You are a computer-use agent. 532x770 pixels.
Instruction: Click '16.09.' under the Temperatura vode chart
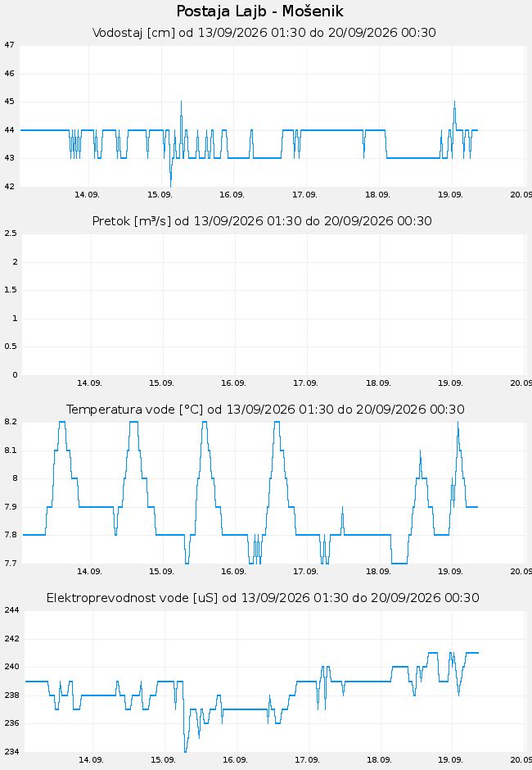[233, 572]
